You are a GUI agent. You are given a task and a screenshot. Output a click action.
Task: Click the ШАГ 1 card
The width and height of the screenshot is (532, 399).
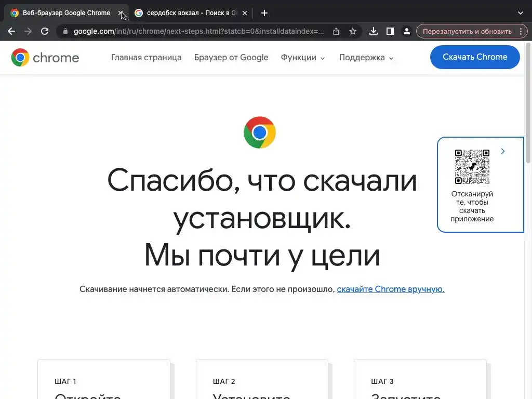[x=104, y=379]
